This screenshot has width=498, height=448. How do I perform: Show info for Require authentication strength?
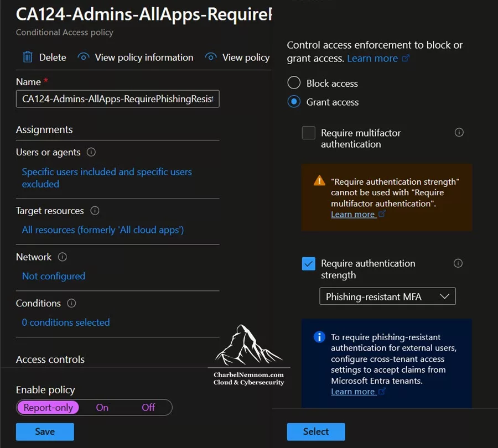pyautogui.click(x=458, y=263)
